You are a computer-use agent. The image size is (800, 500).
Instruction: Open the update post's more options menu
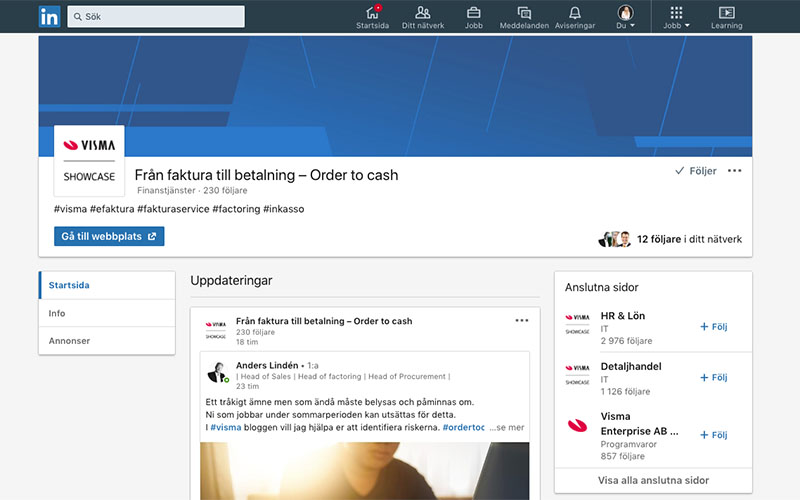521,320
